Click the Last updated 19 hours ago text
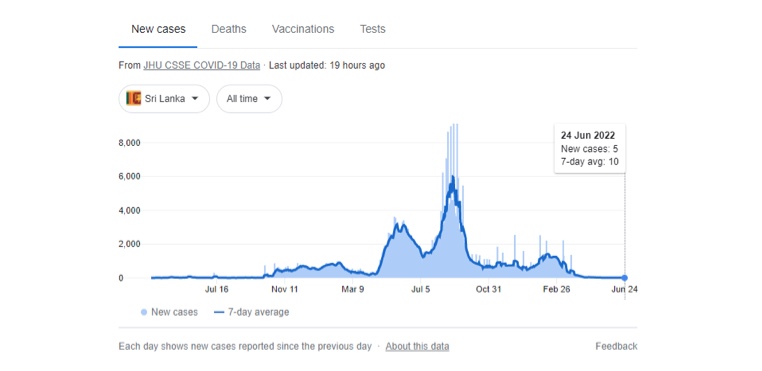Screen dimensions: 762x371 (x=327, y=65)
